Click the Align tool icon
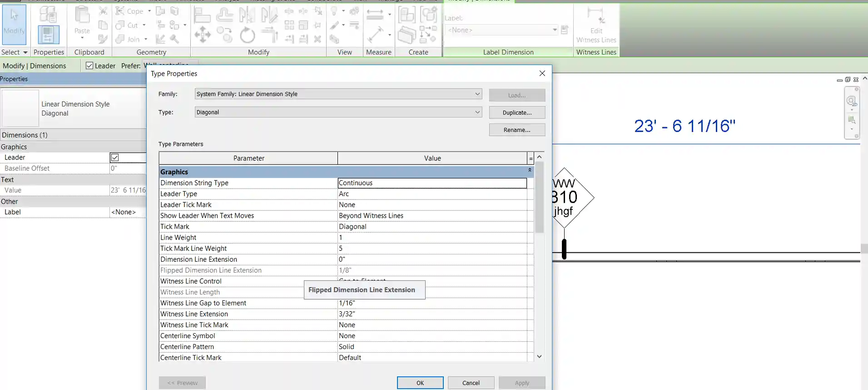The width and height of the screenshot is (868, 390). coord(202,15)
